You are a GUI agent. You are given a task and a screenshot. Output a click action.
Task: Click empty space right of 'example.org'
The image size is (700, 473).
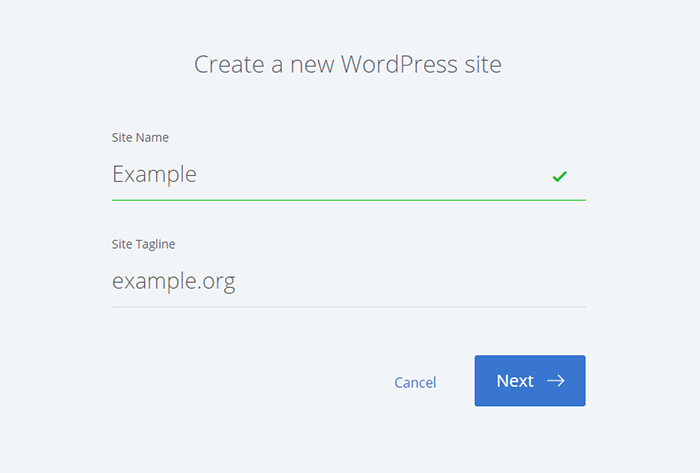[420, 282]
